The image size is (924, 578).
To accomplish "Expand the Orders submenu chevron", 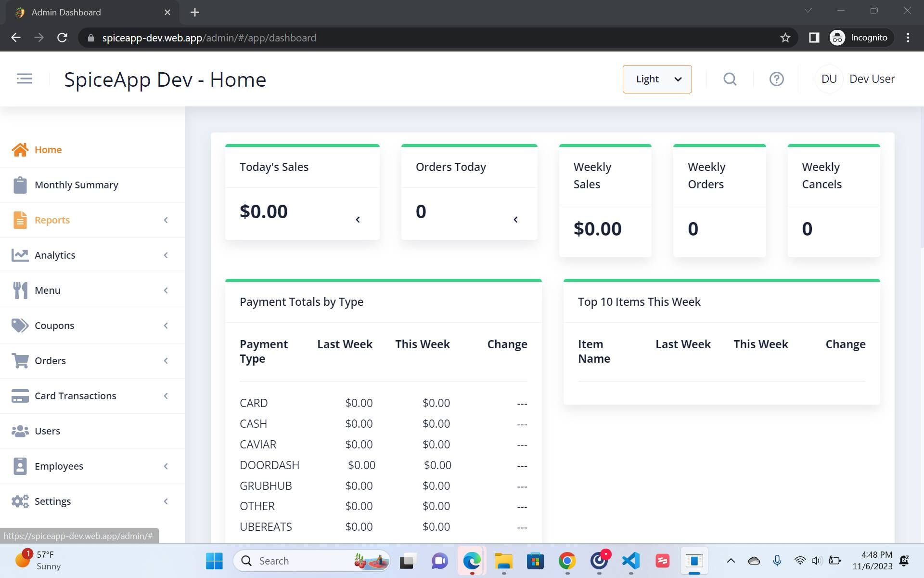I will point(166,361).
